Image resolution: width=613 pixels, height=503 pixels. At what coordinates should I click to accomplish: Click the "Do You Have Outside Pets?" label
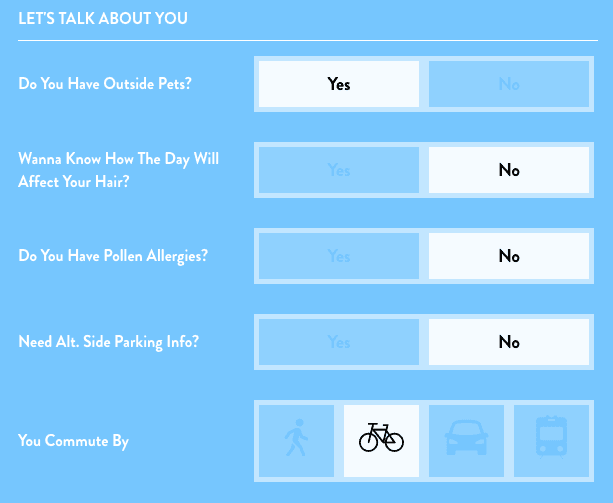pos(105,84)
